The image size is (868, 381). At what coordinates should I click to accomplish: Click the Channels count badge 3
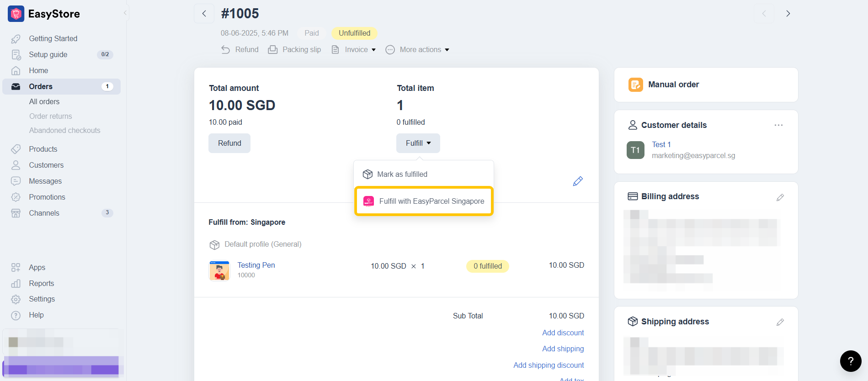107,212
